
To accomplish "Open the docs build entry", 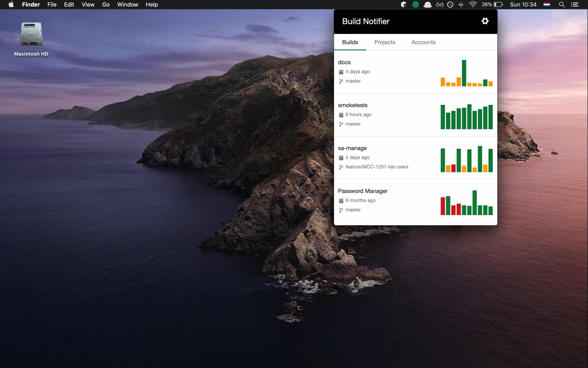I will [x=415, y=72].
